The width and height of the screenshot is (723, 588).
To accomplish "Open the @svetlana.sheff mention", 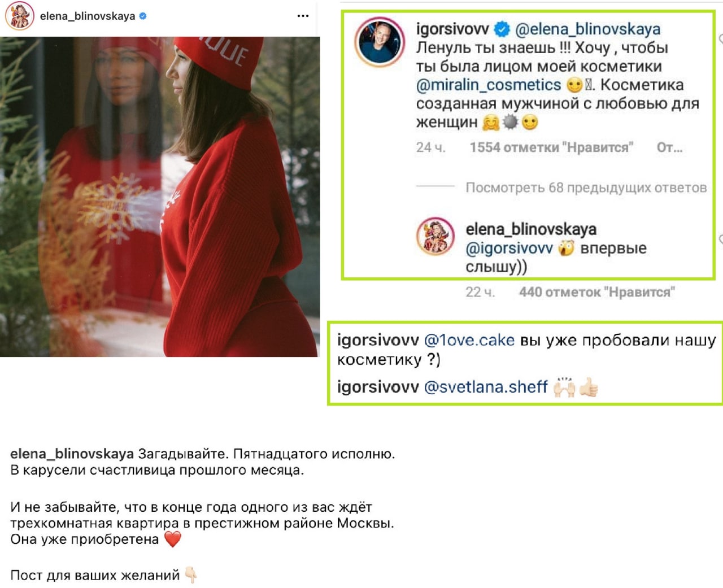I will coord(486,387).
